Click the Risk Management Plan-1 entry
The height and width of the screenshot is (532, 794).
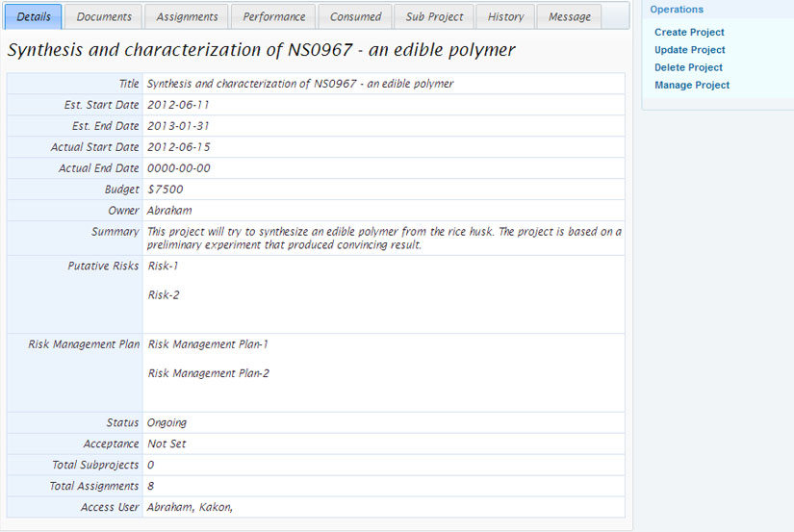pyautogui.click(x=208, y=343)
